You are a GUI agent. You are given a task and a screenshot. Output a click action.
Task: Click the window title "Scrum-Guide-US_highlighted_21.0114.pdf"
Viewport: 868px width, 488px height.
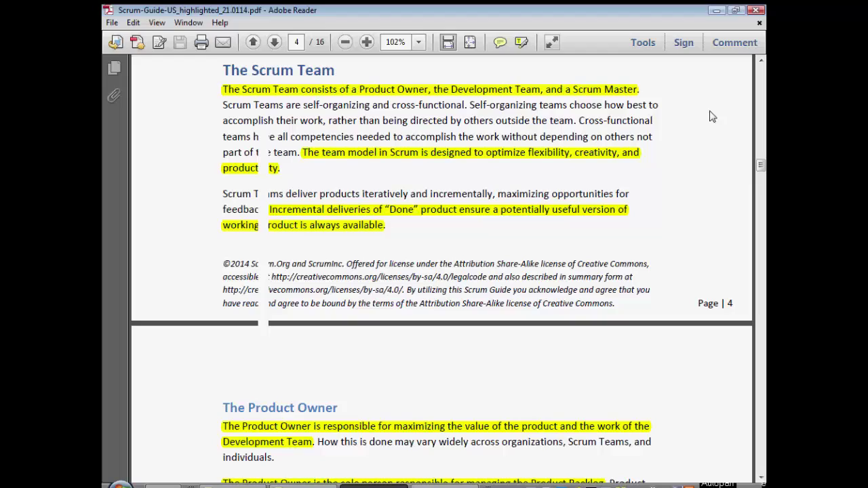(x=189, y=10)
